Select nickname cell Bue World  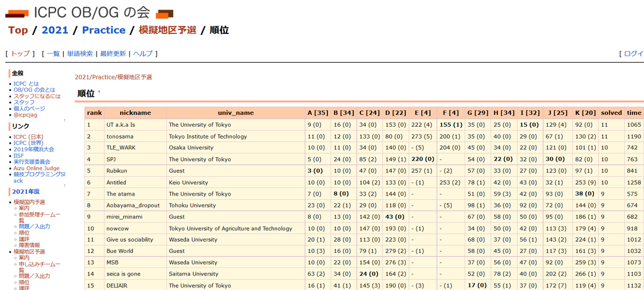pos(135,251)
